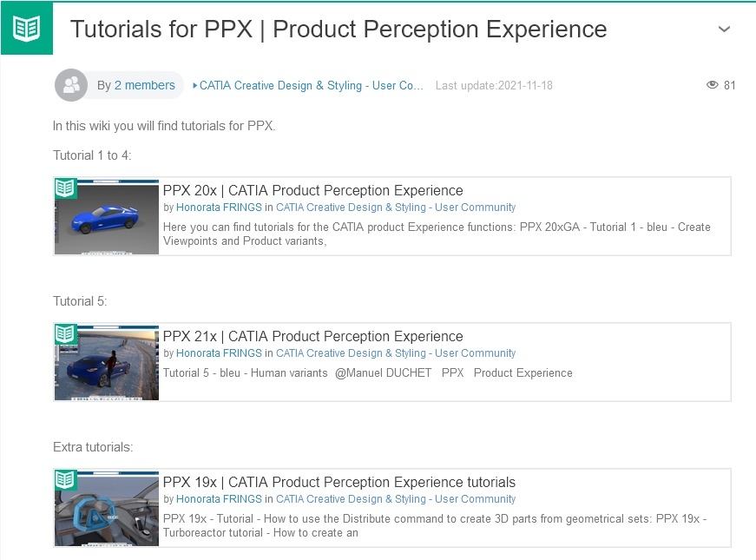The image size is (756, 560).
Task: Click the members avatar icon
Action: [71, 85]
